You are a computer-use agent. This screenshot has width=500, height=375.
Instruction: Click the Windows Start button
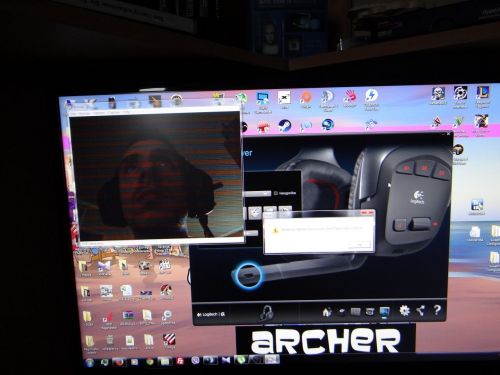tap(90, 363)
